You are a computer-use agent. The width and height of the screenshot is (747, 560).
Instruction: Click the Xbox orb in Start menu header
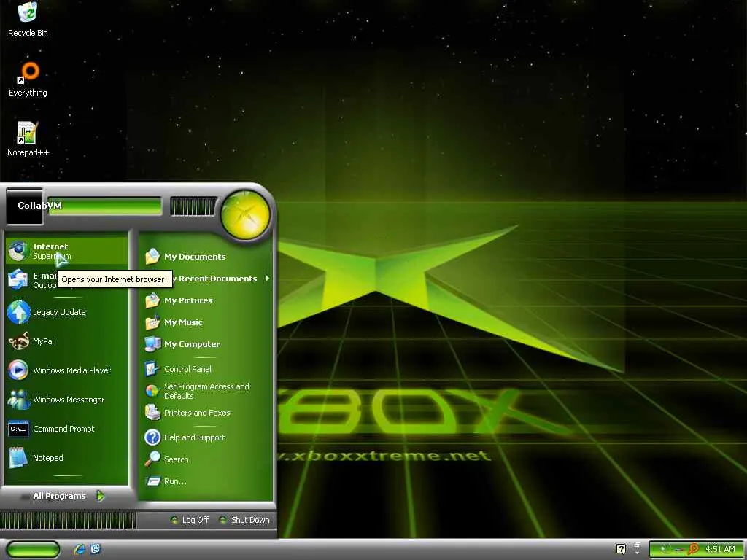pos(245,214)
